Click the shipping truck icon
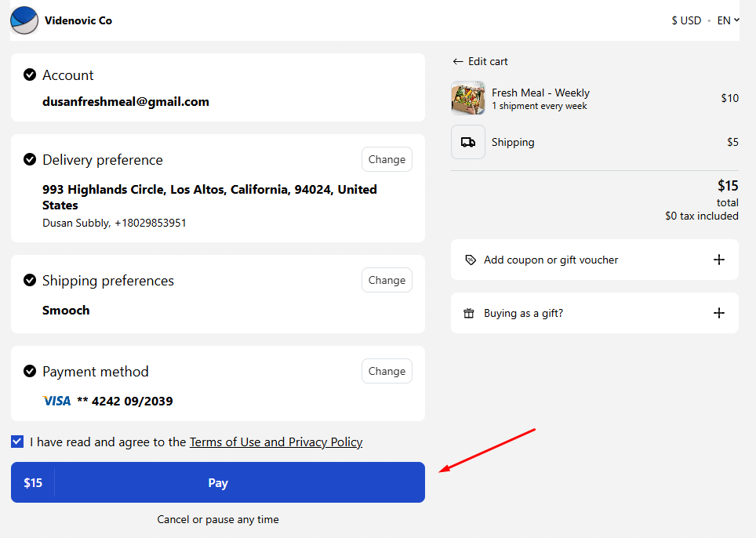The height and width of the screenshot is (538, 756). pyautogui.click(x=468, y=142)
